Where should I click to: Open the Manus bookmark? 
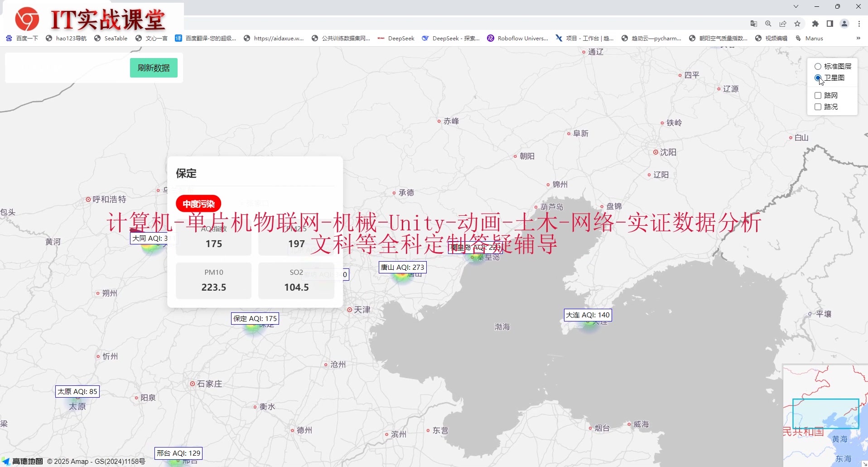809,38
